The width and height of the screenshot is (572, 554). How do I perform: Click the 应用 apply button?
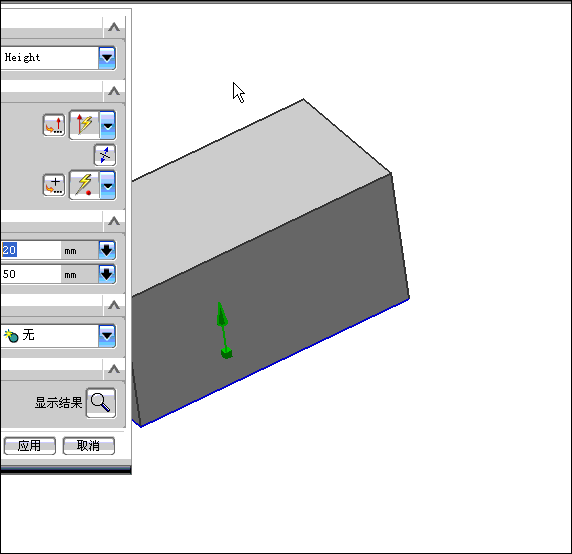click(x=30, y=446)
